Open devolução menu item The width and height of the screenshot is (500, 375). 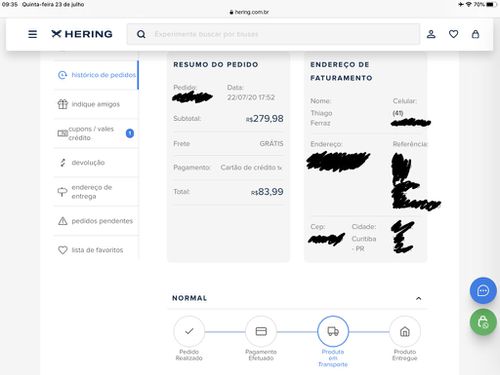[96, 163]
